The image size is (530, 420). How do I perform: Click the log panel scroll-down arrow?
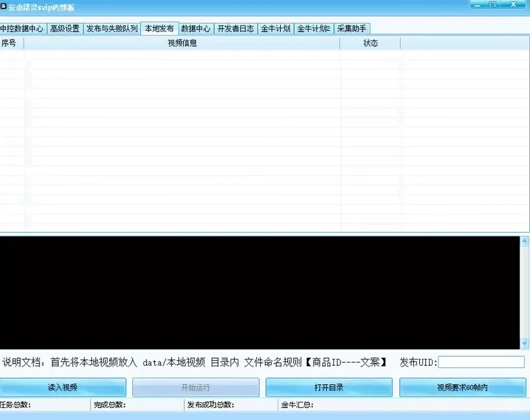tap(524, 344)
